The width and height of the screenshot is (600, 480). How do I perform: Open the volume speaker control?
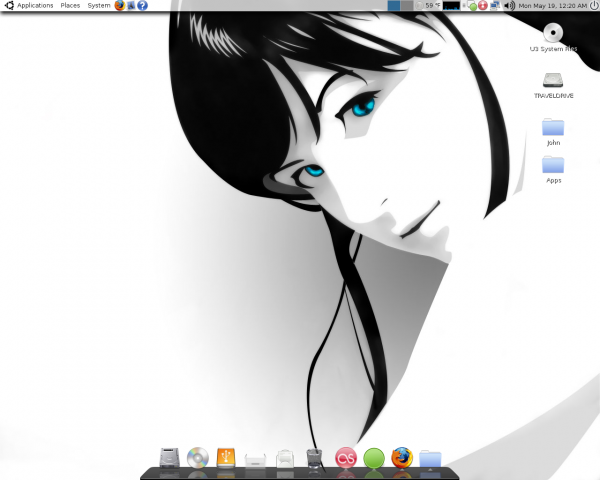509,5
